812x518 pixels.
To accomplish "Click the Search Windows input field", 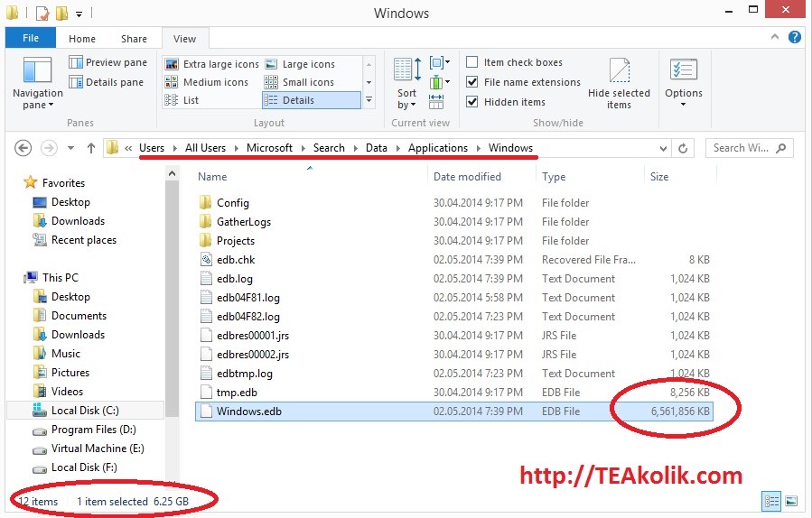I will 749,148.
